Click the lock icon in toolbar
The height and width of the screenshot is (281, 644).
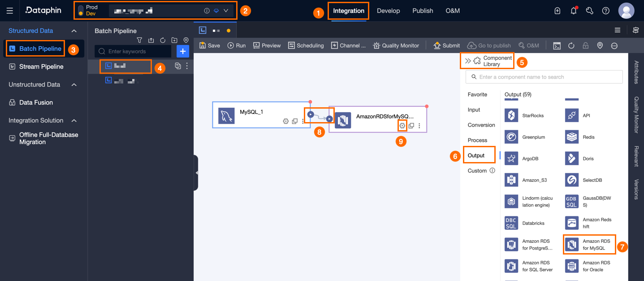point(585,45)
